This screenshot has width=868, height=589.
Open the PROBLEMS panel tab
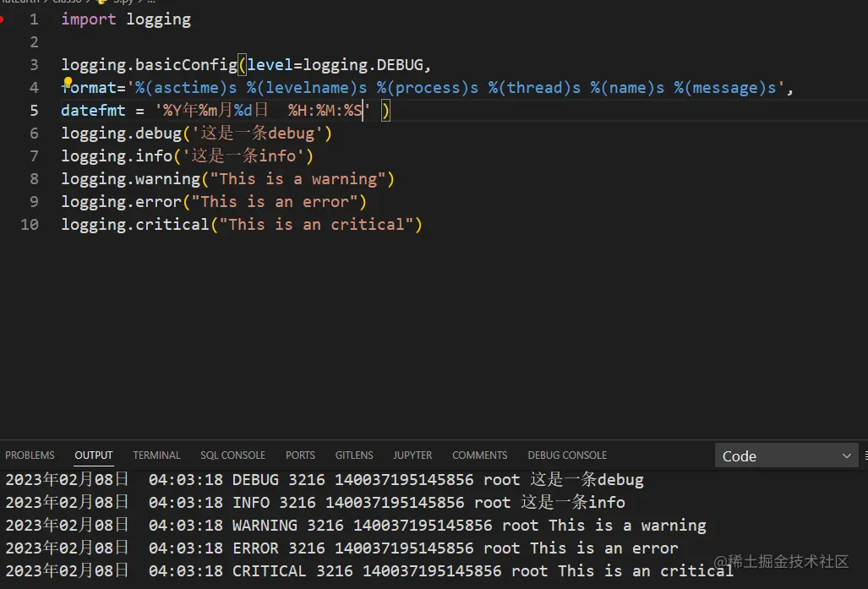point(30,455)
